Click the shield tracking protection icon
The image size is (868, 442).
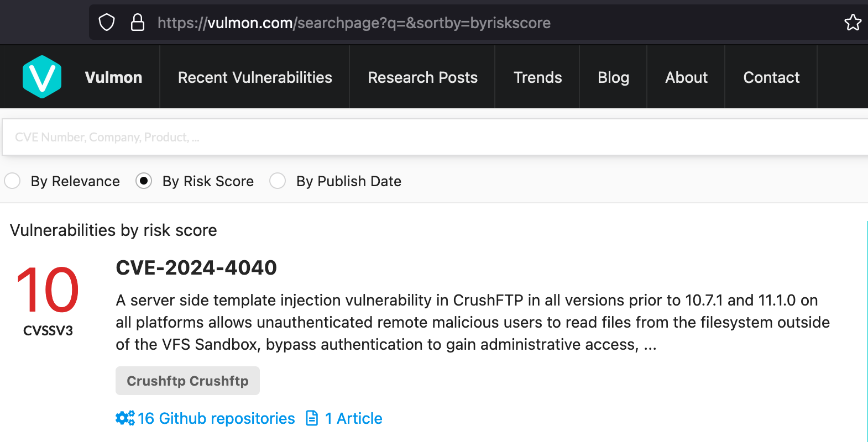[x=106, y=23]
